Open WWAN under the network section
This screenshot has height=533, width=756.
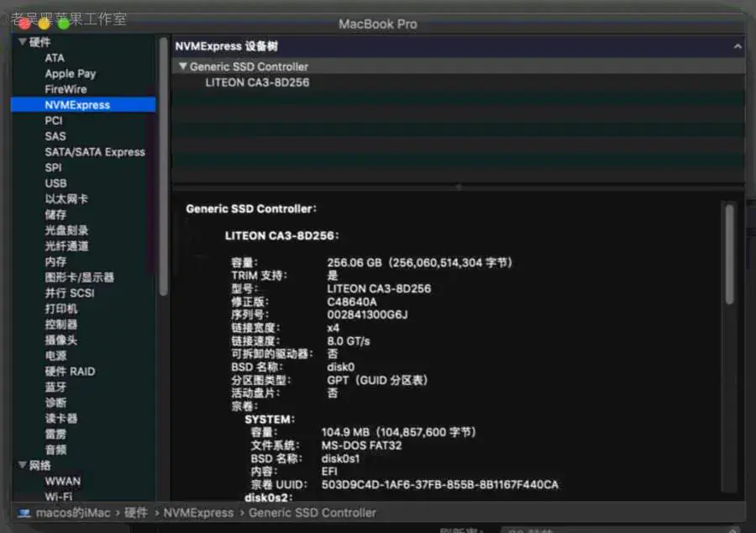63,481
